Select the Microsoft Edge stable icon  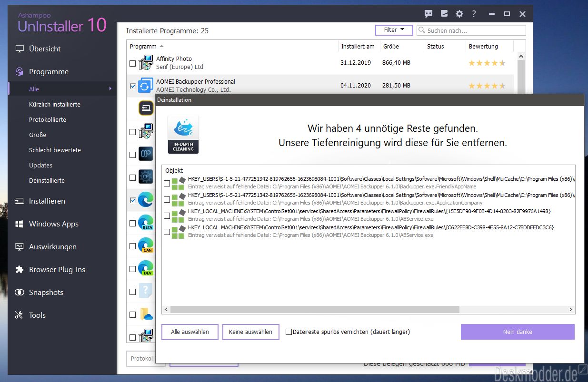[146, 200]
